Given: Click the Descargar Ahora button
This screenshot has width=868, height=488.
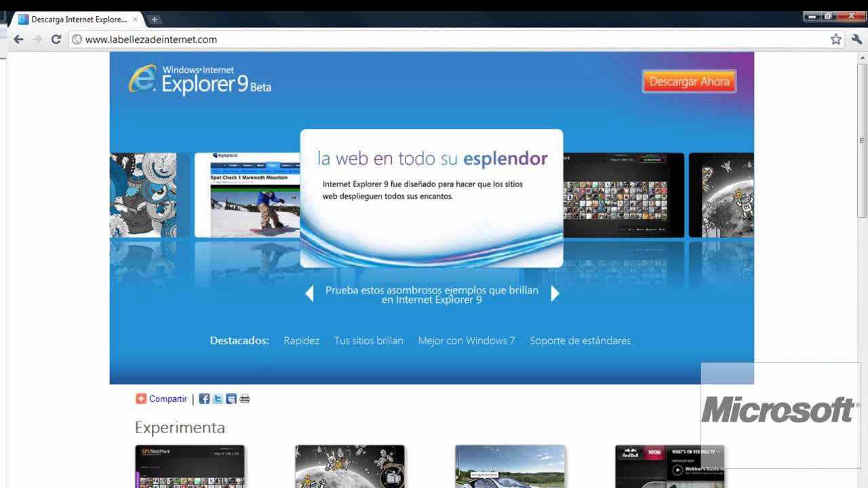Looking at the screenshot, I should [x=689, y=81].
